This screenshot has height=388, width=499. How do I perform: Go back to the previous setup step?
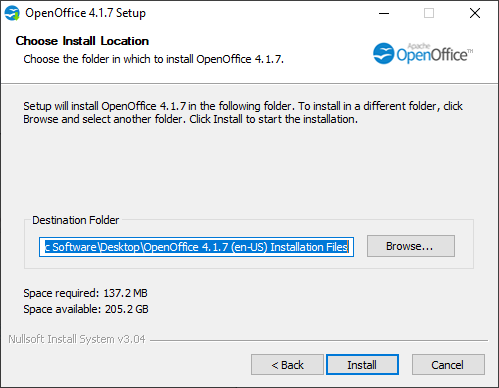tap(287, 365)
